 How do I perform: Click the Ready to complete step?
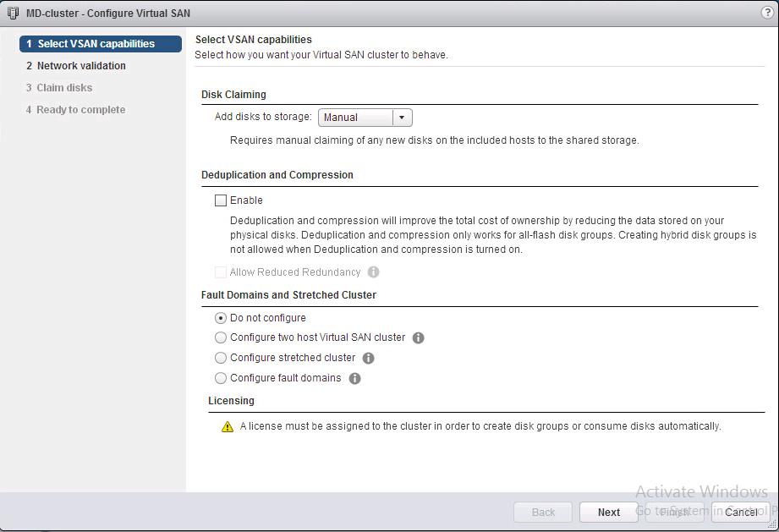80,110
